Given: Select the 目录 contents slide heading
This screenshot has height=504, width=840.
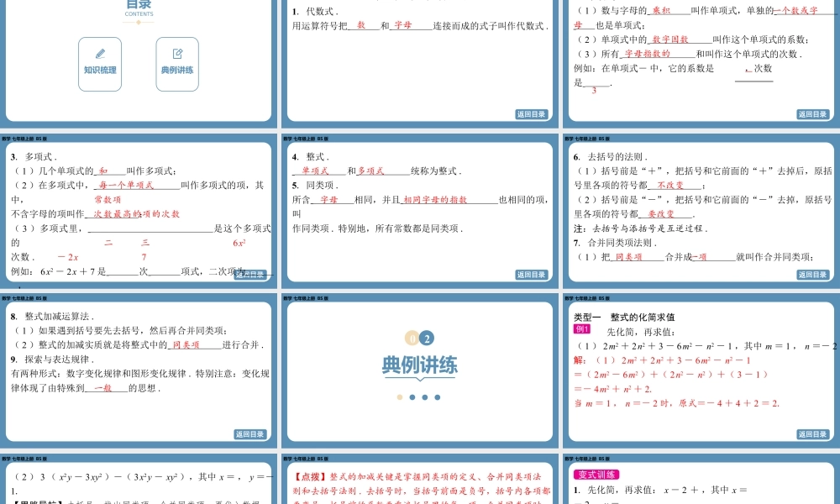Looking at the screenshot, I should [139, 5].
